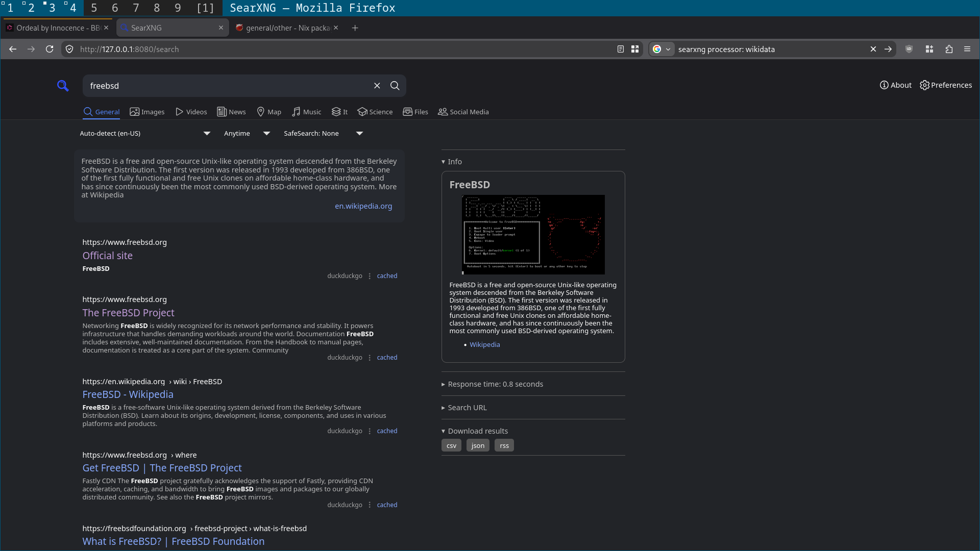Reload the current SearXNG page
The image size is (980, 551).
click(50, 49)
